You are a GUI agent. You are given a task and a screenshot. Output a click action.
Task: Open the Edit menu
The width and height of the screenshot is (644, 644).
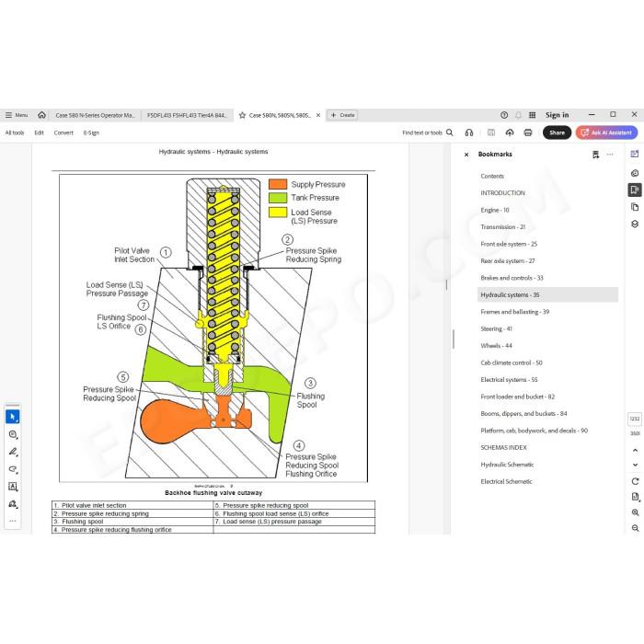click(39, 132)
